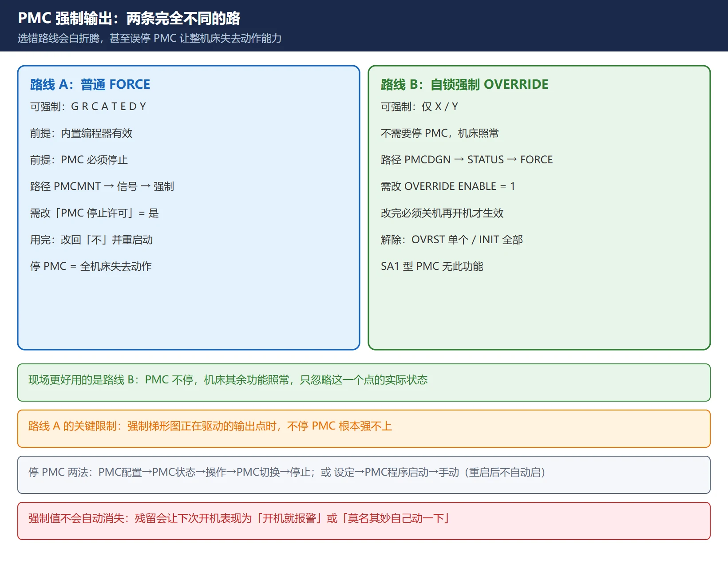Select the line '前提：内置编程器有效'
This screenshot has width=728, height=568.
81,133
